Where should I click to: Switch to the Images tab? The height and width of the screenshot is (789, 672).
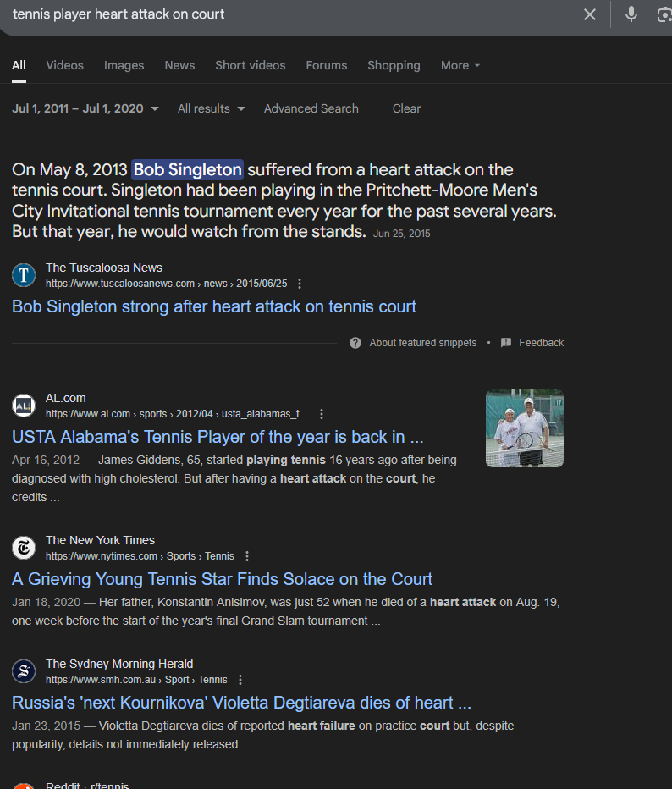click(124, 65)
